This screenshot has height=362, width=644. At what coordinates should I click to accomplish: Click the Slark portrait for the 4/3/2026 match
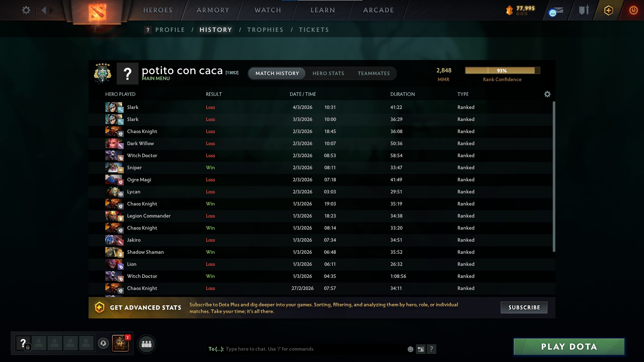tap(114, 107)
